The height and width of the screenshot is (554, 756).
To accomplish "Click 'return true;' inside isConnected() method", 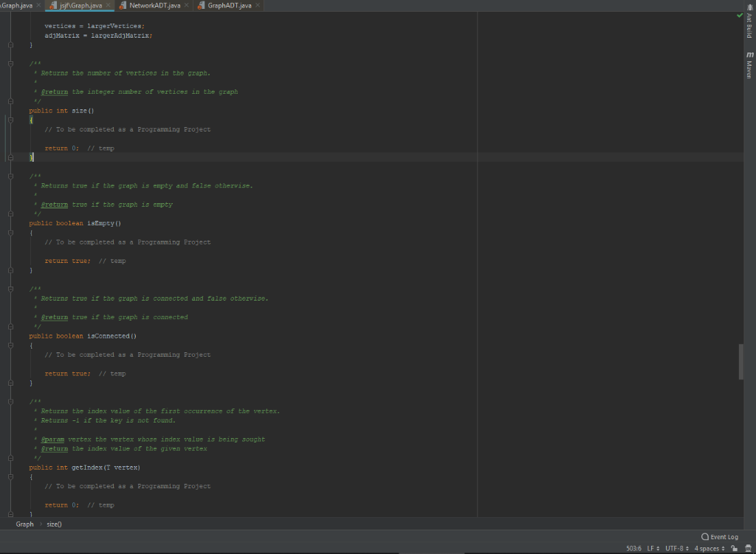I will [x=67, y=374].
